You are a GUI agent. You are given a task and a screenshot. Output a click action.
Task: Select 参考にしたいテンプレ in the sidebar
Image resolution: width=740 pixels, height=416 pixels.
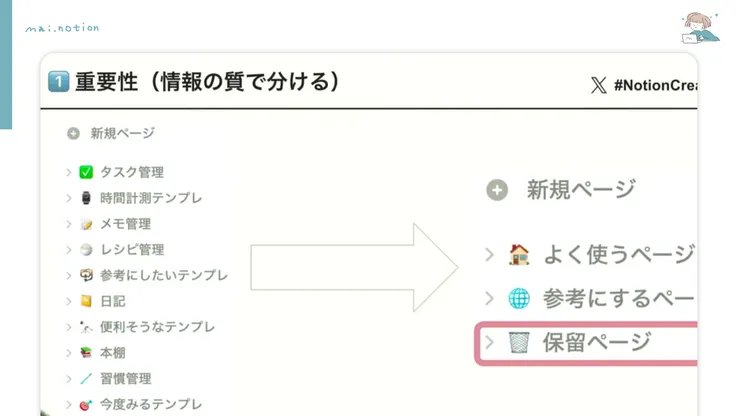pyautogui.click(x=164, y=275)
